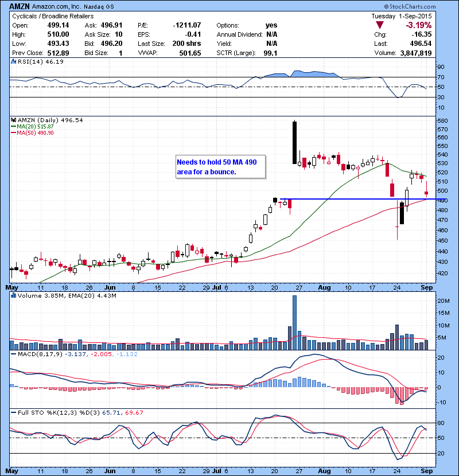Viewport: 459px width, 476px height.
Task: Click the red MA(50) legend line marker
Action: [13, 133]
